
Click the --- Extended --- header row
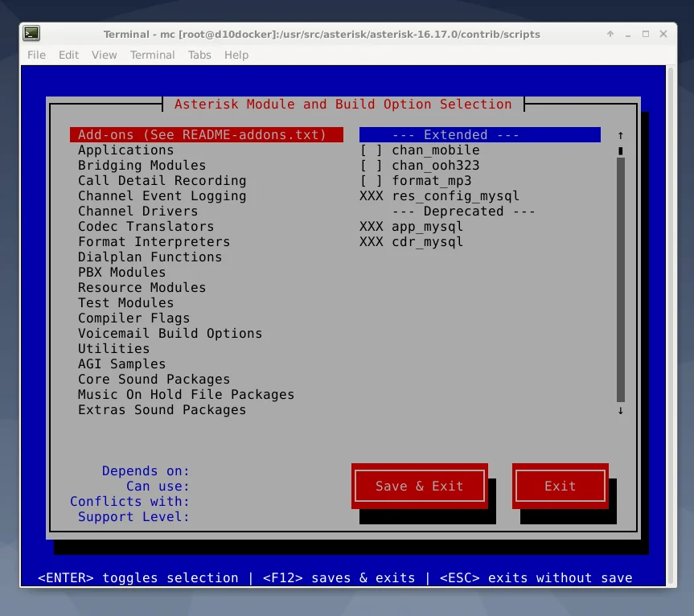click(480, 134)
